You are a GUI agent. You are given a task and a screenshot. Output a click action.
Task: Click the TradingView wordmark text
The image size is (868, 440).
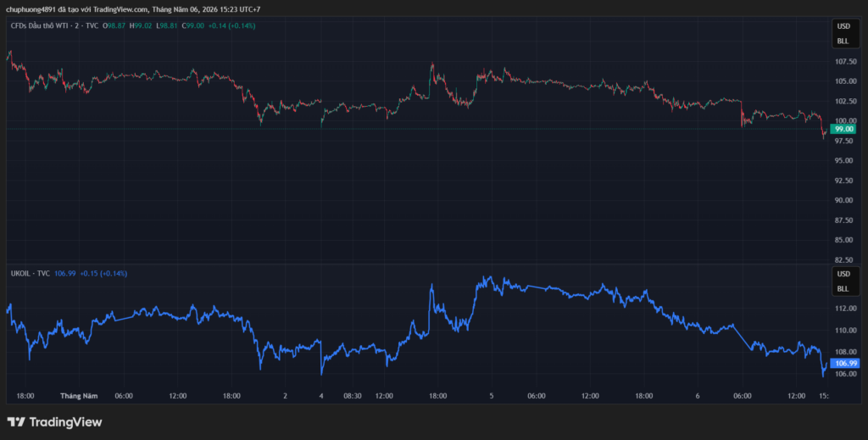65,422
